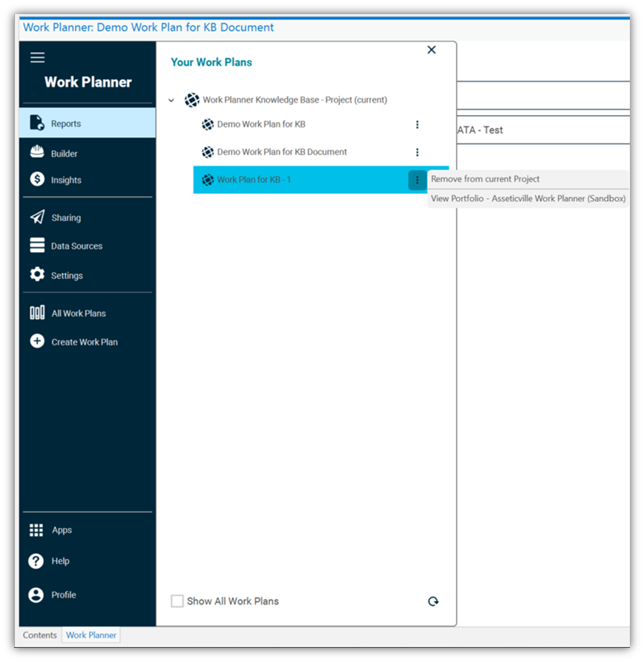
Task: Click the Show All Work Plans label
Action: click(233, 601)
